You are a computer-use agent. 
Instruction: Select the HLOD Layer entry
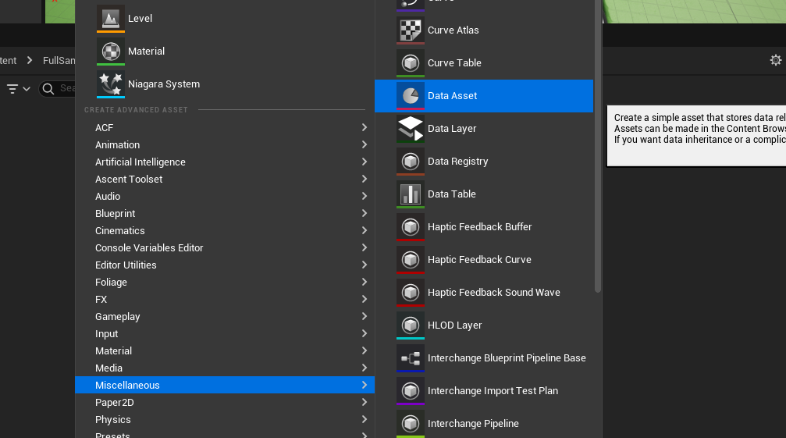[454, 325]
